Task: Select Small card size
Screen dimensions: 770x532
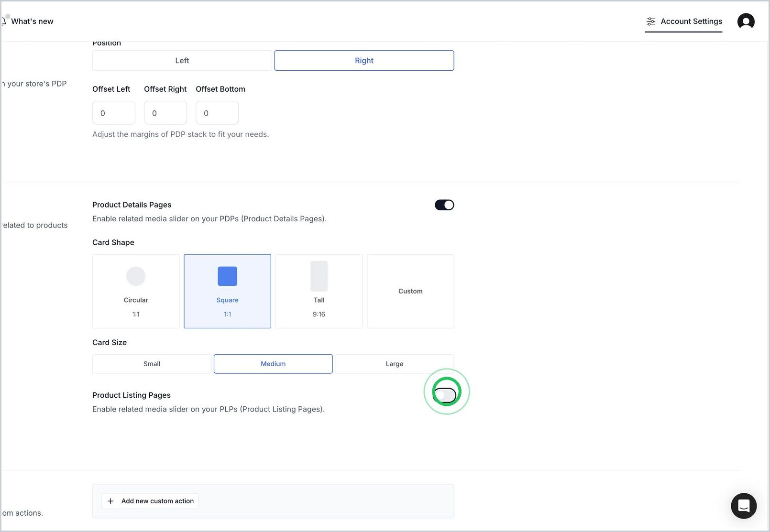Action: (x=152, y=364)
